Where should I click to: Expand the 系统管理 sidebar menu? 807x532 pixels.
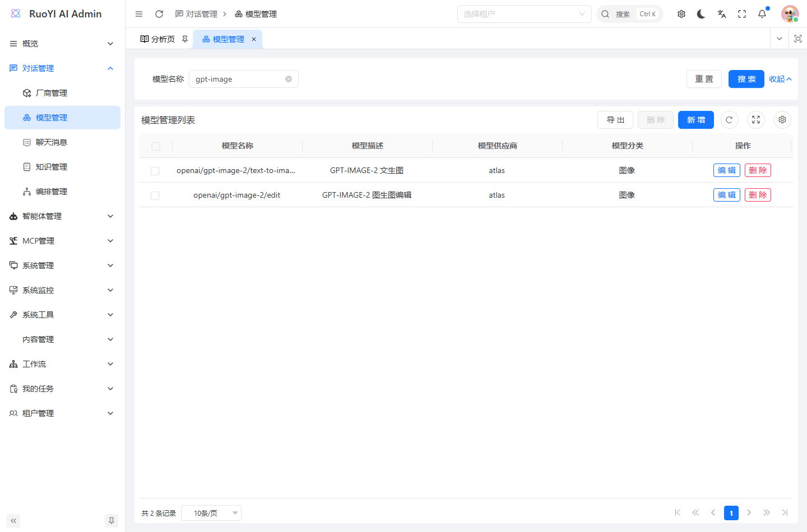coord(62,265)
